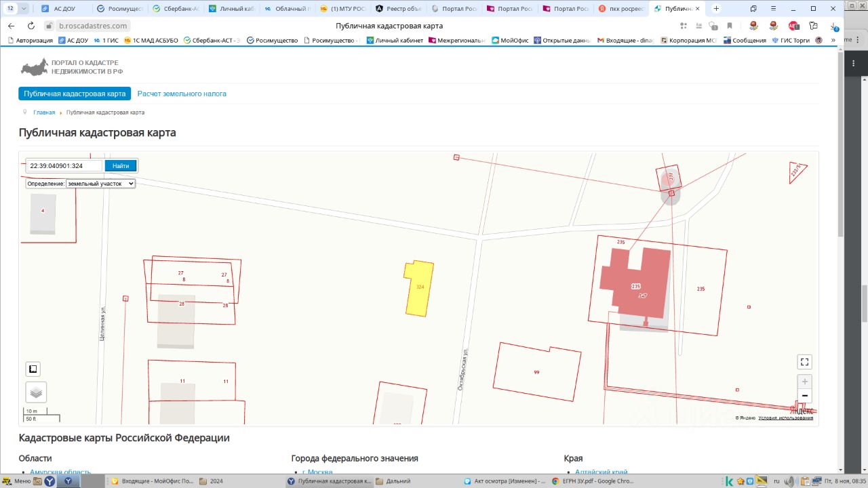Switch to the Личный кабинет browser tab

[231, 9]
